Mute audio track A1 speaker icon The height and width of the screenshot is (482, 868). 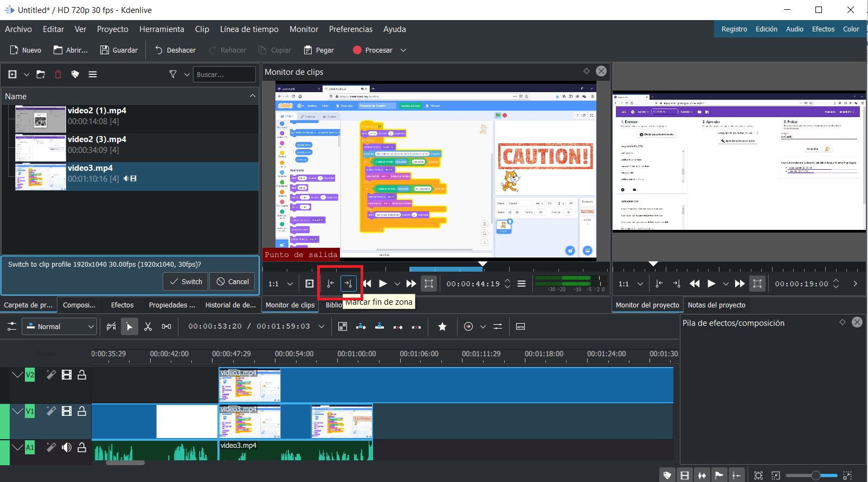[x=67, y=447]
